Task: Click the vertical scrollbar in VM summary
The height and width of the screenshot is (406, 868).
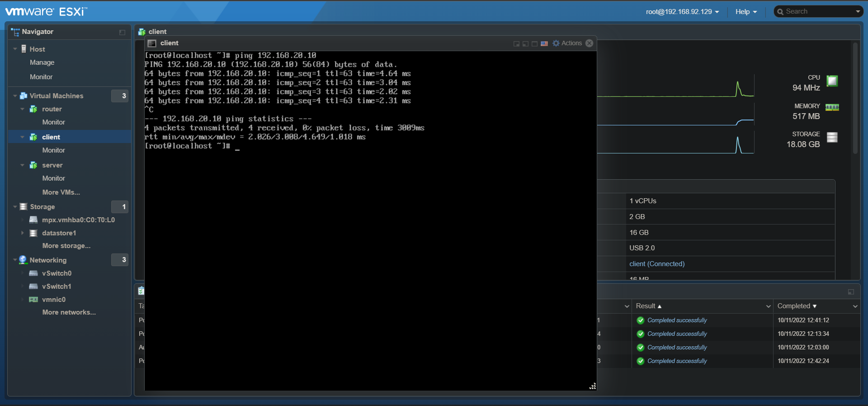Action: (855, 98)
